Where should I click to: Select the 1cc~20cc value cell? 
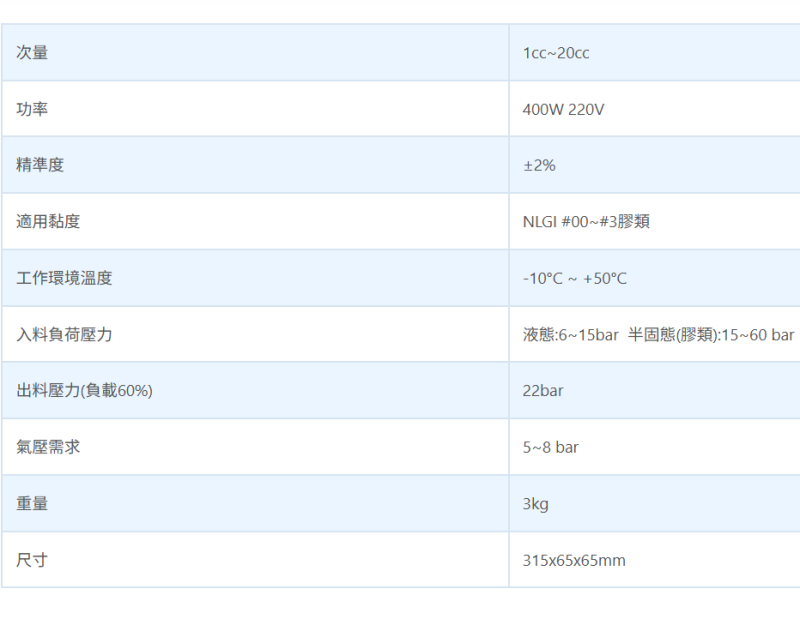tap(556, 53)
